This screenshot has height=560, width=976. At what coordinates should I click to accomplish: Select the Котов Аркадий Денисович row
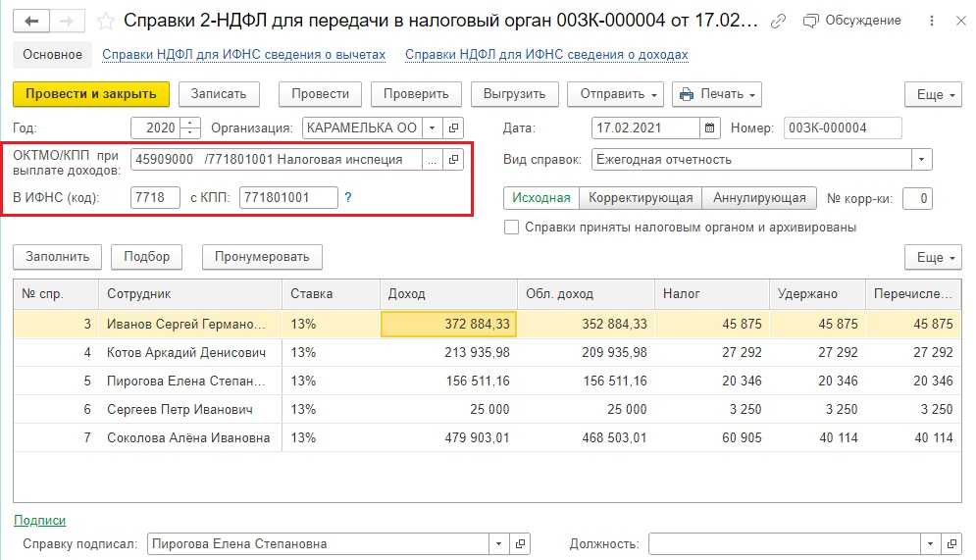pyautogui.click(x=186, y=352)
